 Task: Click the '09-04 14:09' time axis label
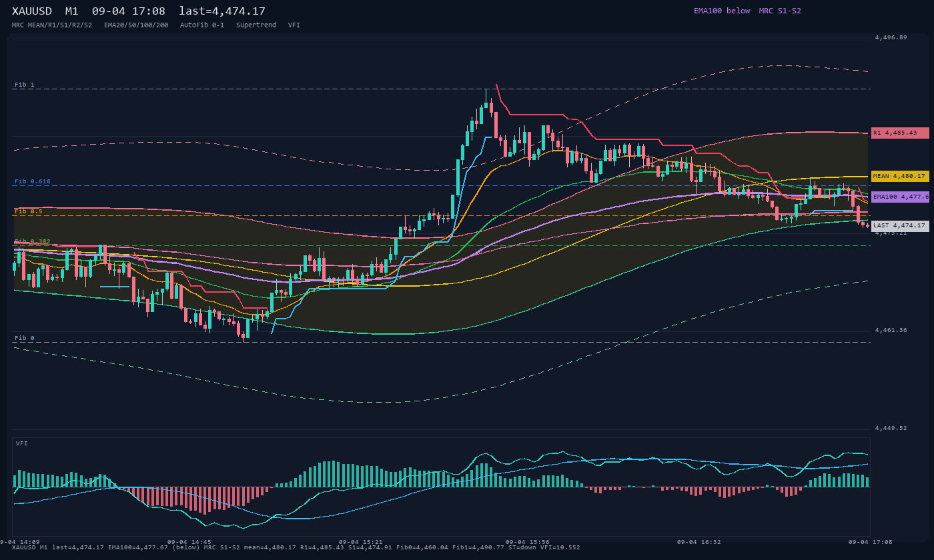click(x=20, y=542)
